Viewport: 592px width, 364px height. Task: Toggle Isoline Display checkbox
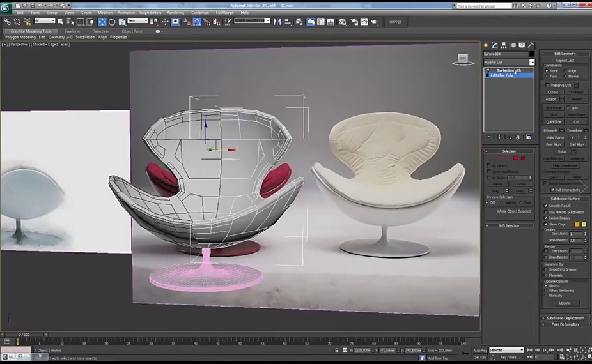545,218
